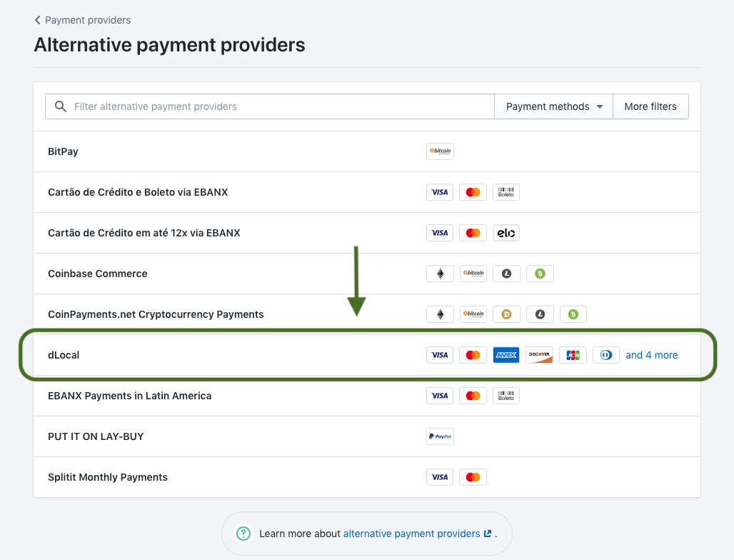Image resolution: width=734 pixels, height=560 pixels.
Task: Select Cartão de Crédito em até 12x via EBANX
Action: point(367,233)
